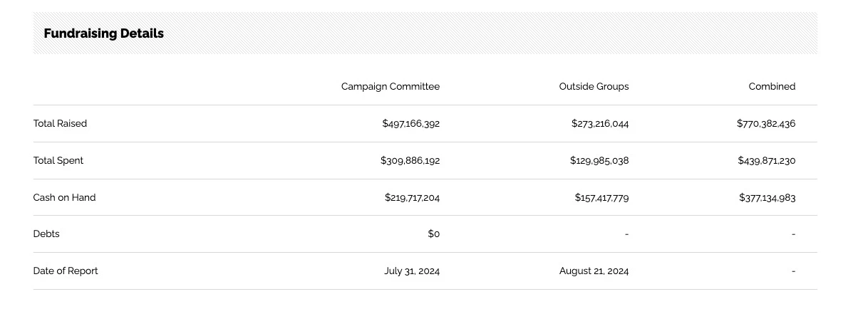Click the Cash on Hand row label
868x309 pixels.
point(64,197)
